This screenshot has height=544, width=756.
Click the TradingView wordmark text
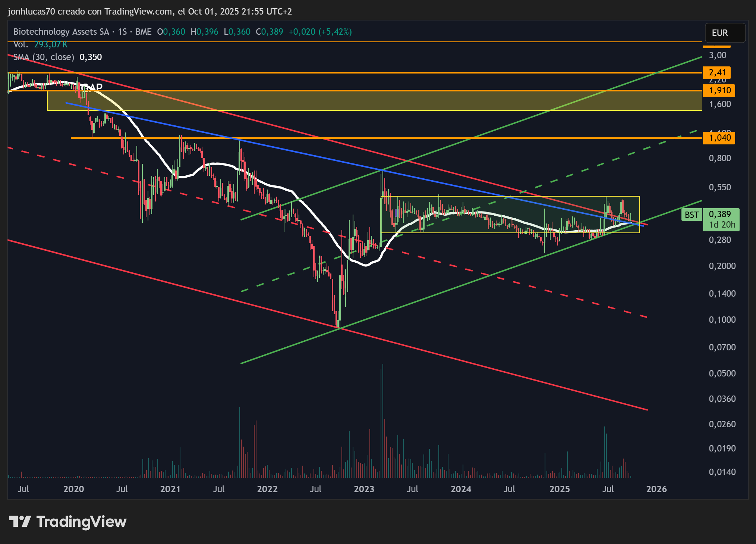point(82,522)
